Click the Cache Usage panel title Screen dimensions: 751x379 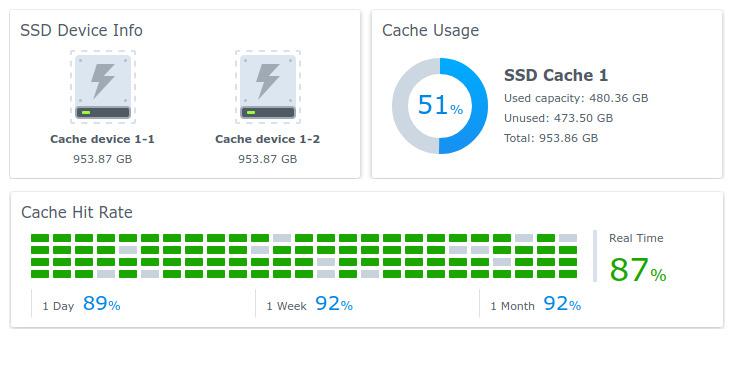pyautogui.click(x=430, y=30)
